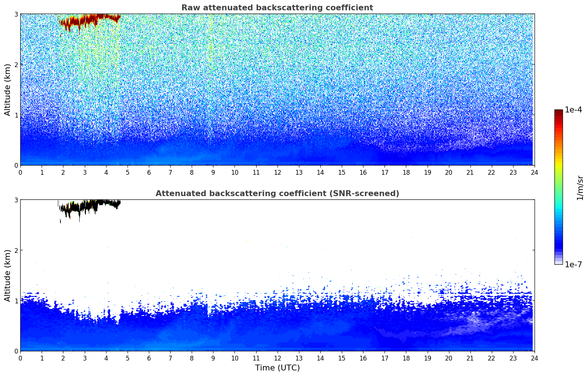Screen dimensions: 588x376
Task: Click altitude 1 tick on bottom plot
Action: [x=16, y=301]
